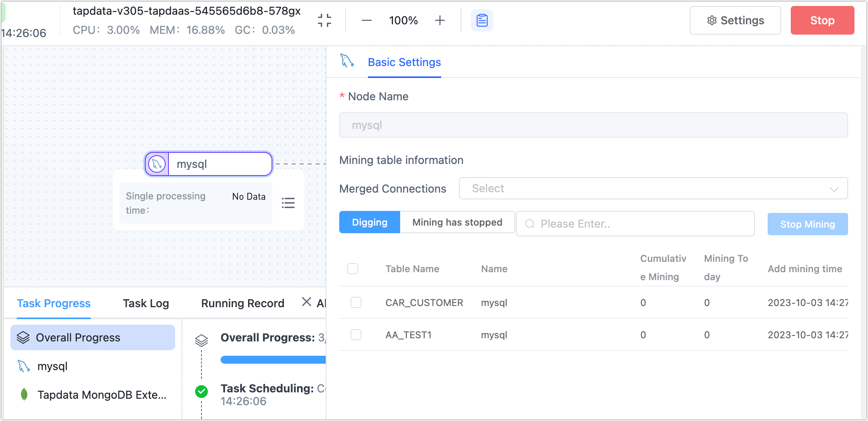
Task: Check the CAR_CUSTOMER row checkbox
Action: [x=356, y=302]
